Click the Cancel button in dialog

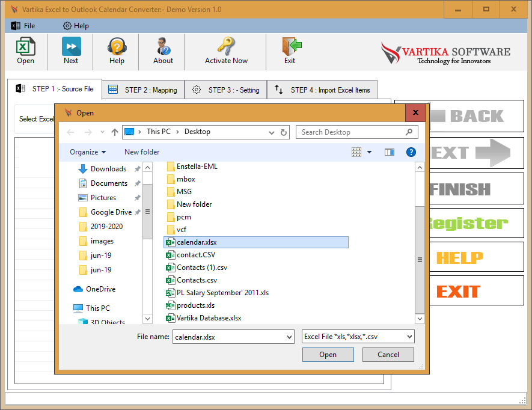coord(388,355)
